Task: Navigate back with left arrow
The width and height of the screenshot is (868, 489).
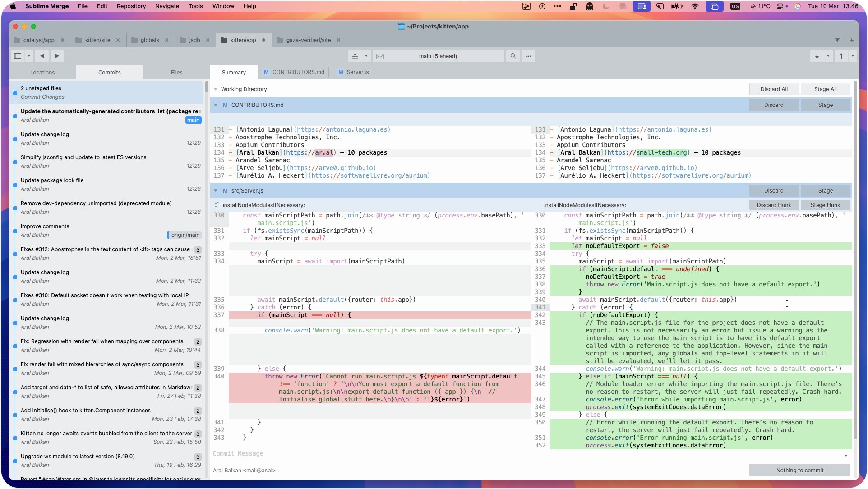Action: click(42, 56)
